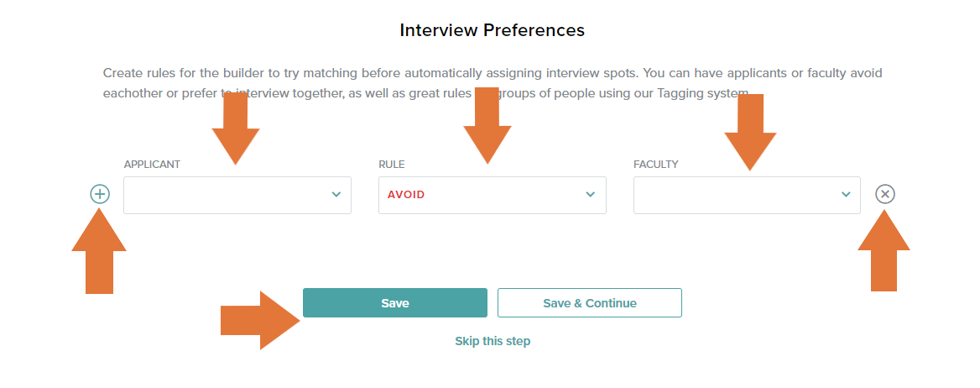Click the orange arrow pointing at Save
This screenshot has height=388, width=980.
261,321
